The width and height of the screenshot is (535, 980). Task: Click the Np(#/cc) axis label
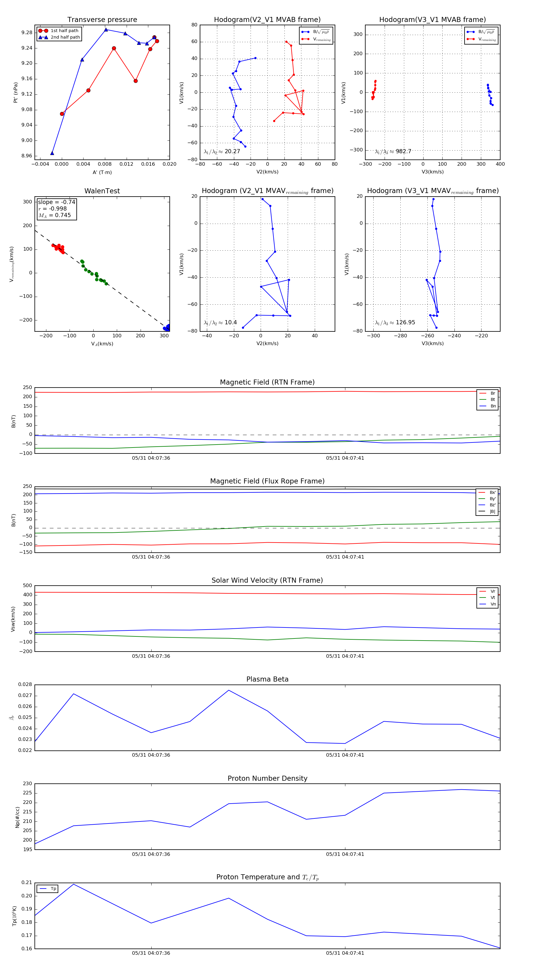(x=17, y=817)
